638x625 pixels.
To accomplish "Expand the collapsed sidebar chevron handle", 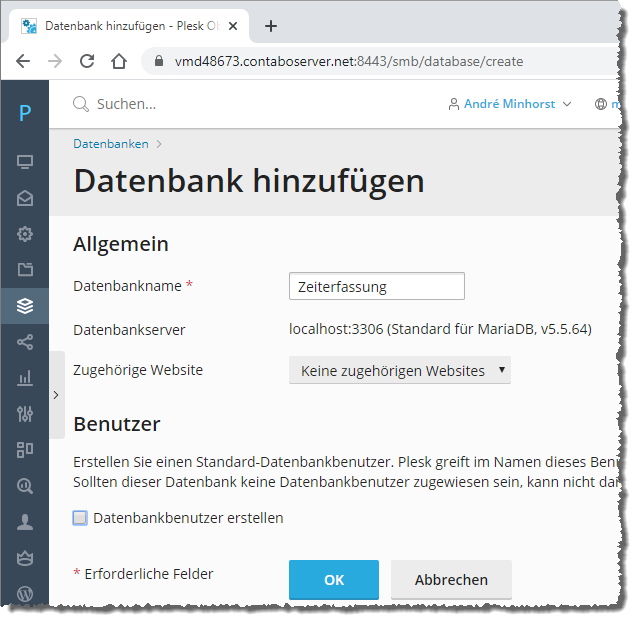I will click(56, 395).
